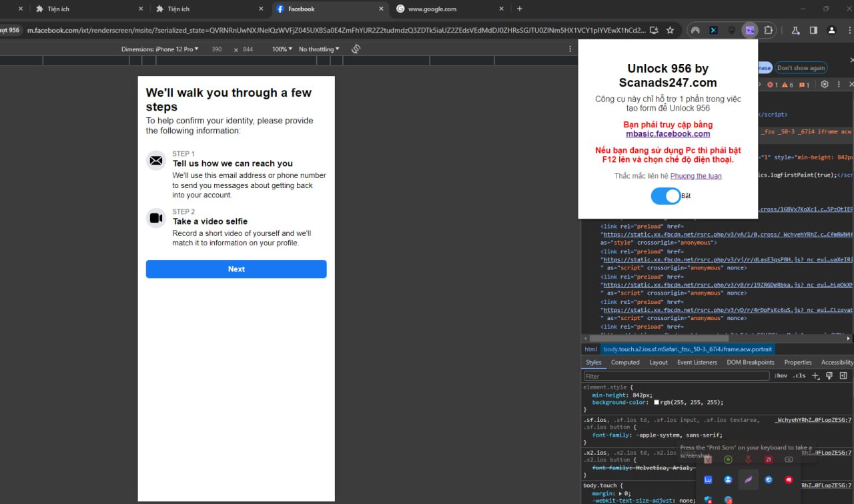Click the styles Filter input field
This screenshot has height=504, width=854.
(x=676, y=376)
